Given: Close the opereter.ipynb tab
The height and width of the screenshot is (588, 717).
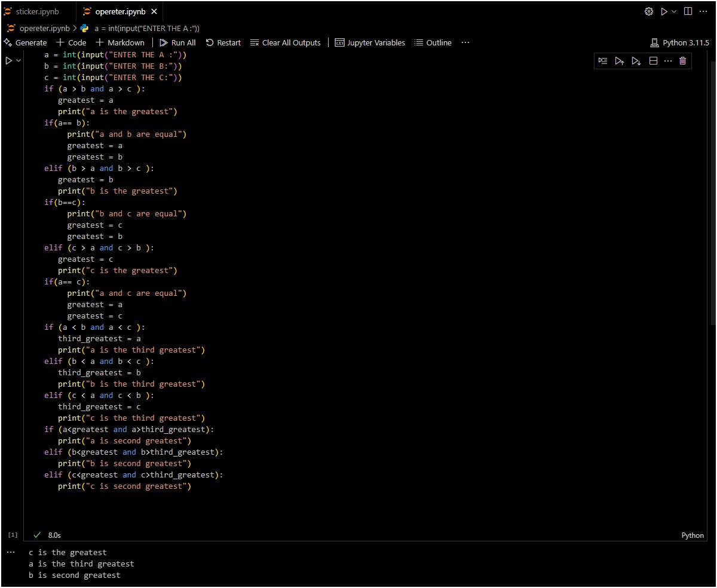Looking at the screenshot, I should click(x=154, y=11).
